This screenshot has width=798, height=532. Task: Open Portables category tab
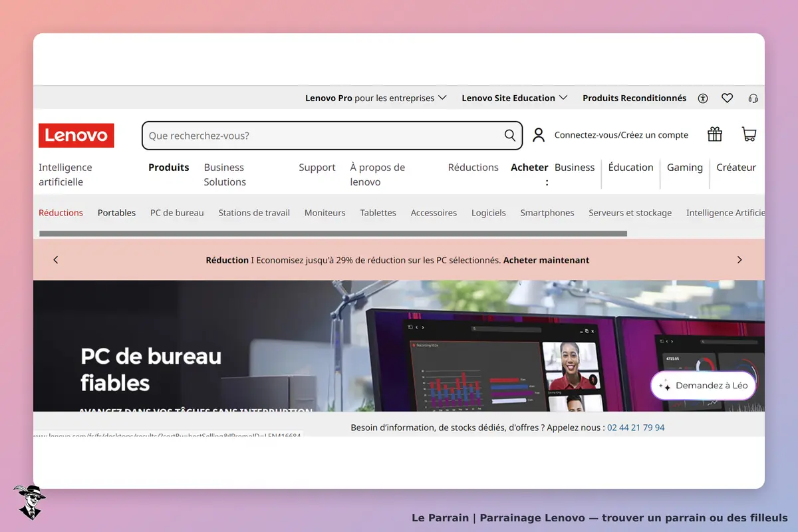[x=116, y=213]
